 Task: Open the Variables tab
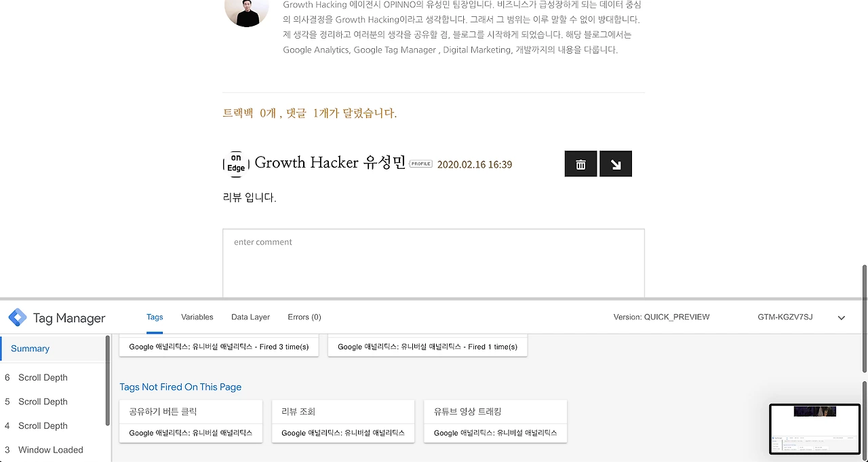click(197, 317)
